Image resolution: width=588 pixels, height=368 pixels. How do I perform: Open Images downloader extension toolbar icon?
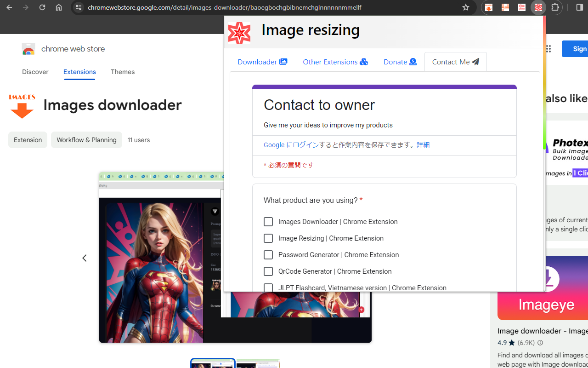coord(489,7)
